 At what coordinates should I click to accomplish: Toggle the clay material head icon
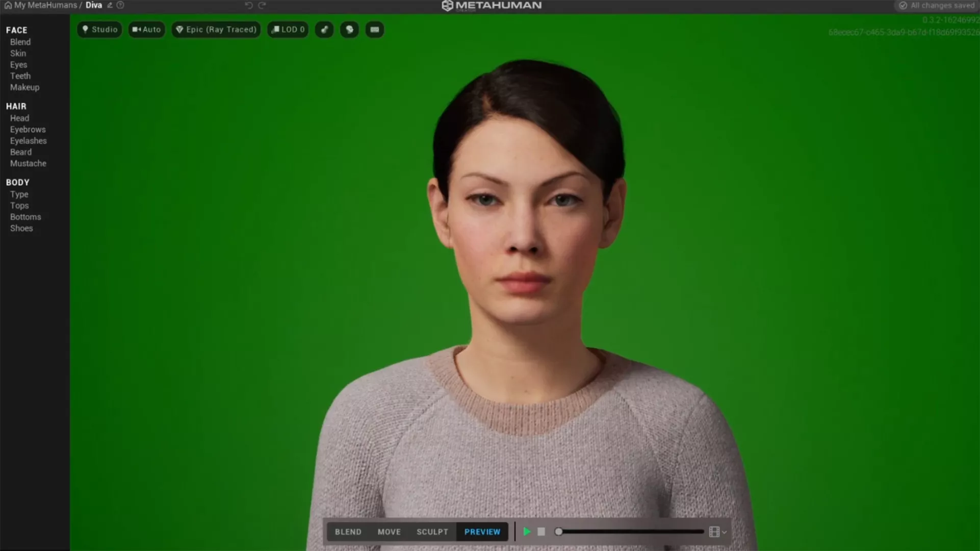click(349, 30)
